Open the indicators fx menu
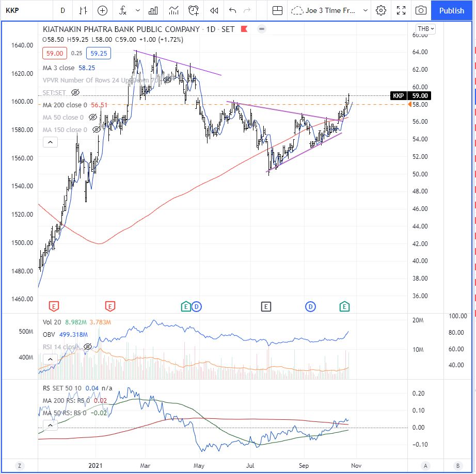 [x=122, y=11]
